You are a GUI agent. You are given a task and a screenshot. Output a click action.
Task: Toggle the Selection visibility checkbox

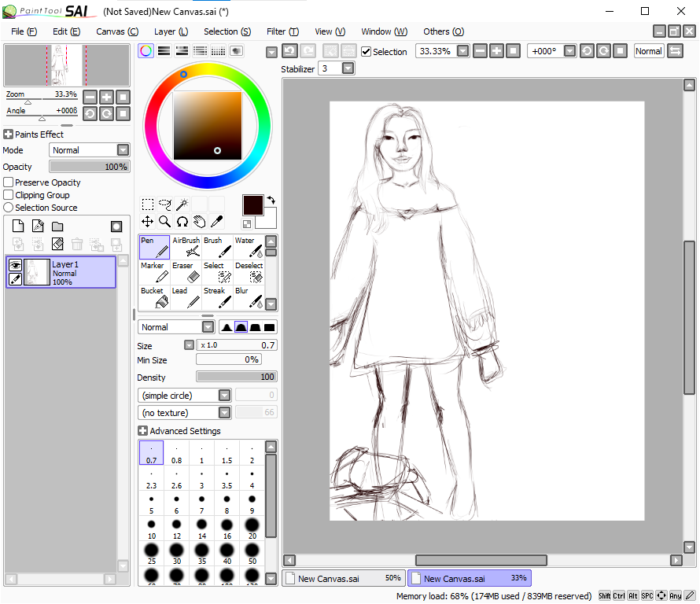(x=366, y=52)
